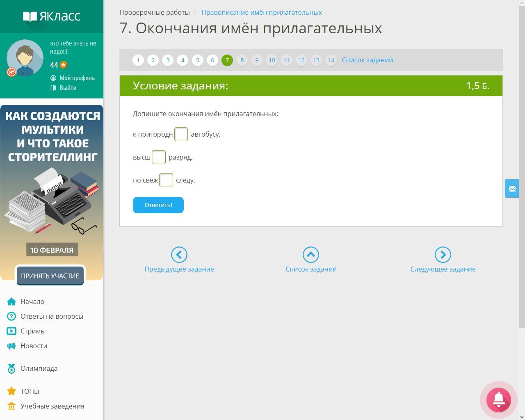The image size is (525, 420).
Task: Open Список заданий link in task bar
Action: [x=367, y=60]
